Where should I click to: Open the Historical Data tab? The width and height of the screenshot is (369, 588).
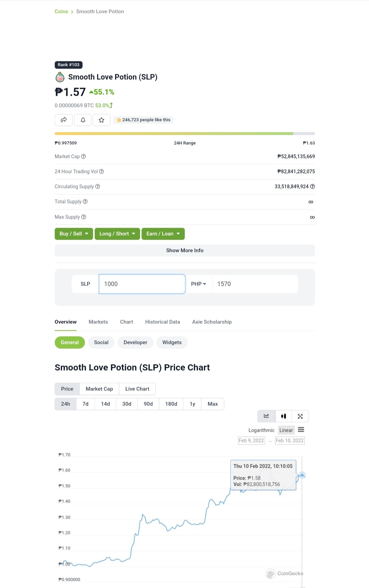[163, 322]
